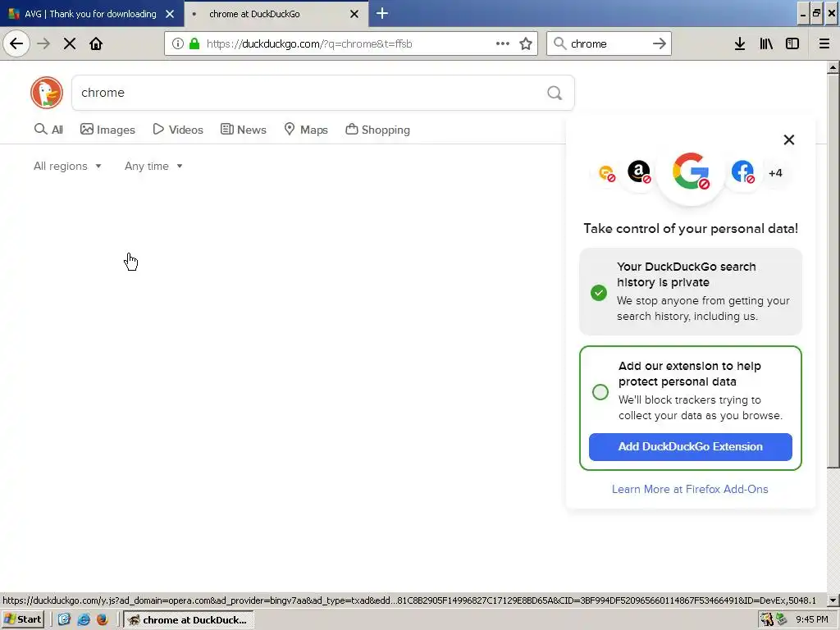Click the DuckDuckGo duck logo

(x=47, y=93)
